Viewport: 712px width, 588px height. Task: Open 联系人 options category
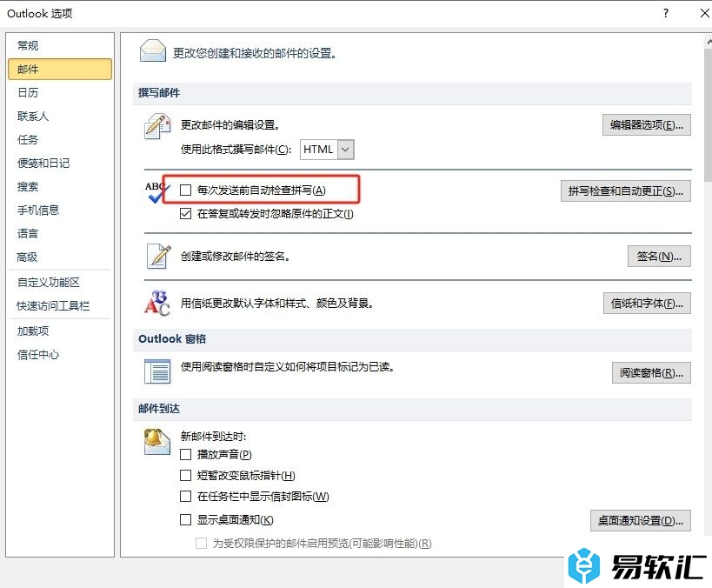coord(59,116)
